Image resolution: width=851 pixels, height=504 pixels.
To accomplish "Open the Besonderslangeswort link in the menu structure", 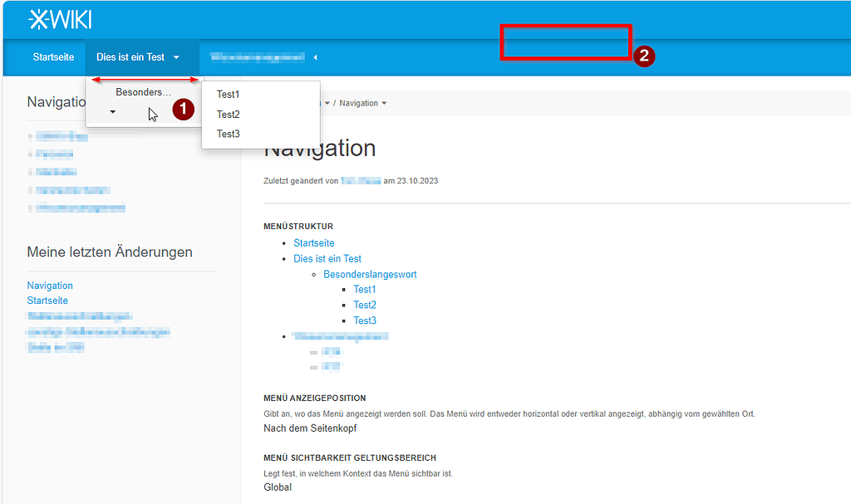I will (370, 274).
